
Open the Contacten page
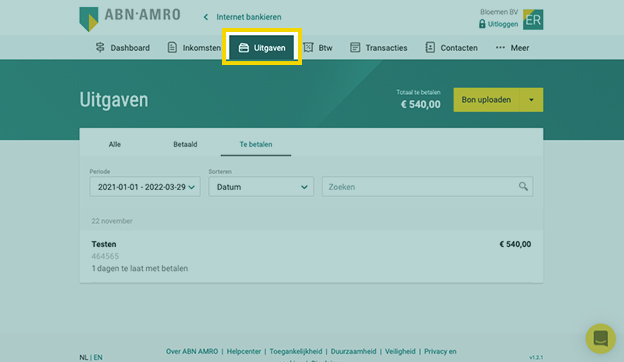[451, 48]
